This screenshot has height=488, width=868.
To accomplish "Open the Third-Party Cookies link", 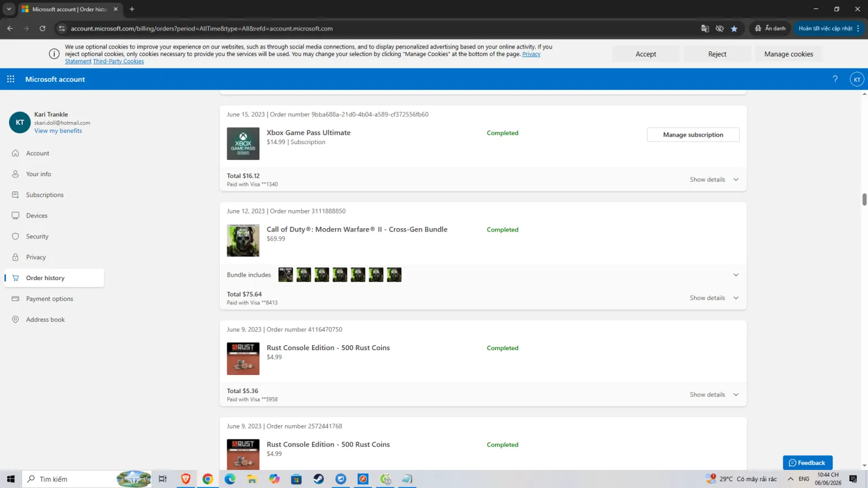I will 119,62.
